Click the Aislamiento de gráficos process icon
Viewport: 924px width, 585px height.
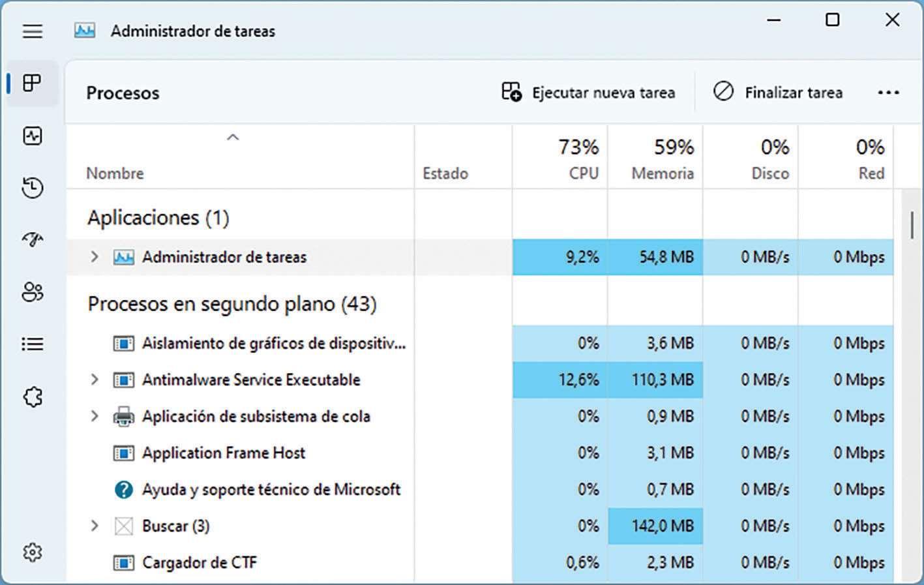[x=124, y=343]
